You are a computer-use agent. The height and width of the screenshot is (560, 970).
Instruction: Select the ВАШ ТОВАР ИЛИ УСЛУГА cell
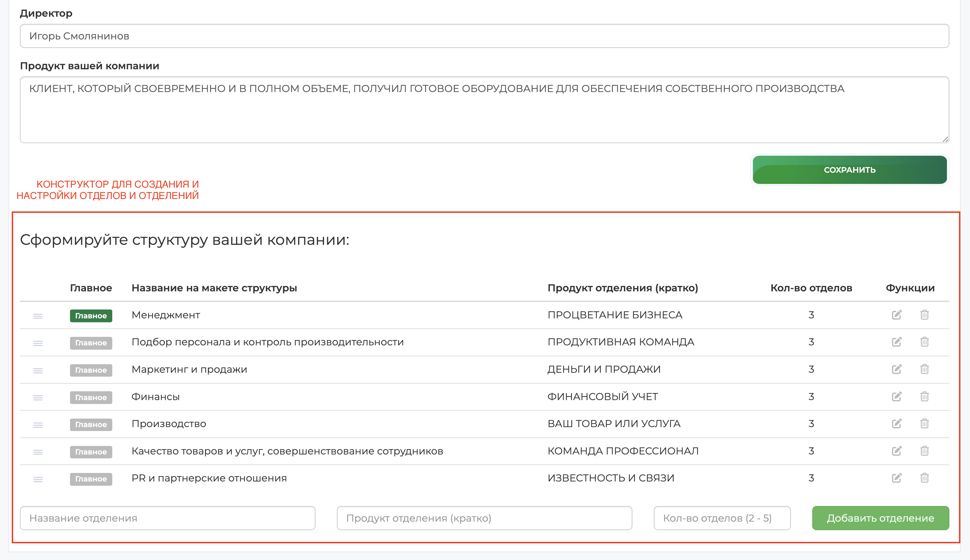[x=614, y=424]
